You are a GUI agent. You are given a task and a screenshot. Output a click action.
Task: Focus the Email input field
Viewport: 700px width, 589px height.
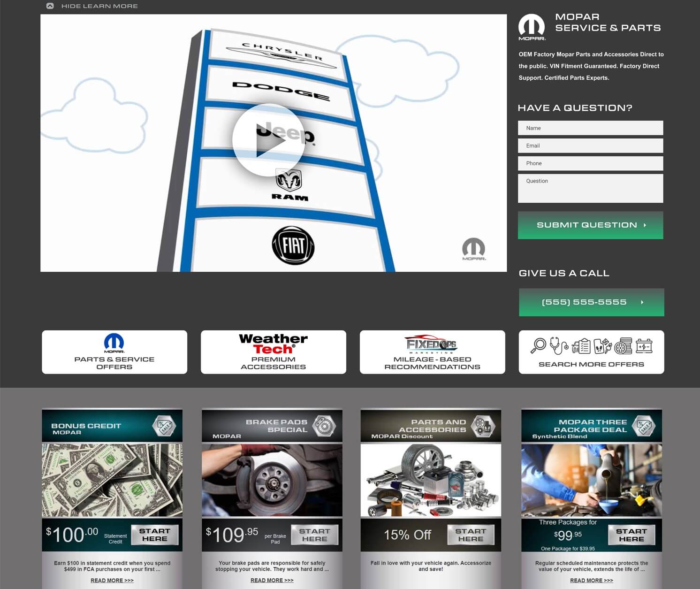pyautogui.click(x=590, y=145)
